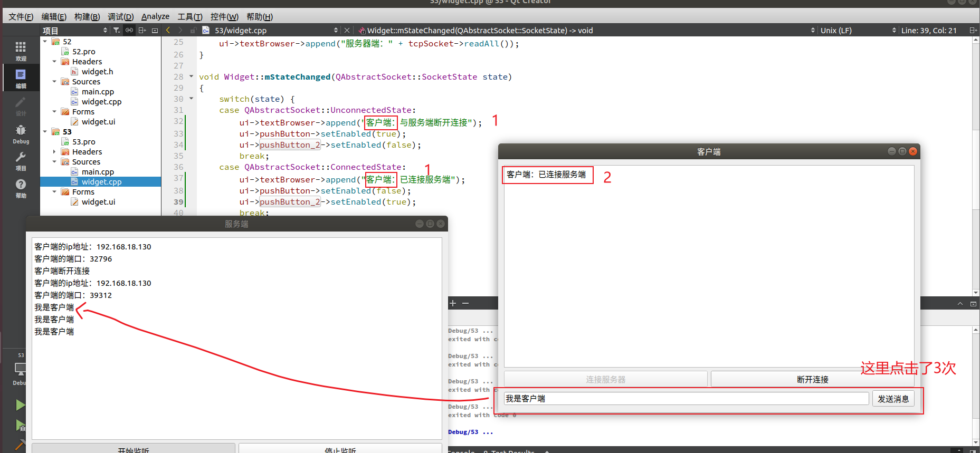Split the editor view at top right

(x=973, y=31)
